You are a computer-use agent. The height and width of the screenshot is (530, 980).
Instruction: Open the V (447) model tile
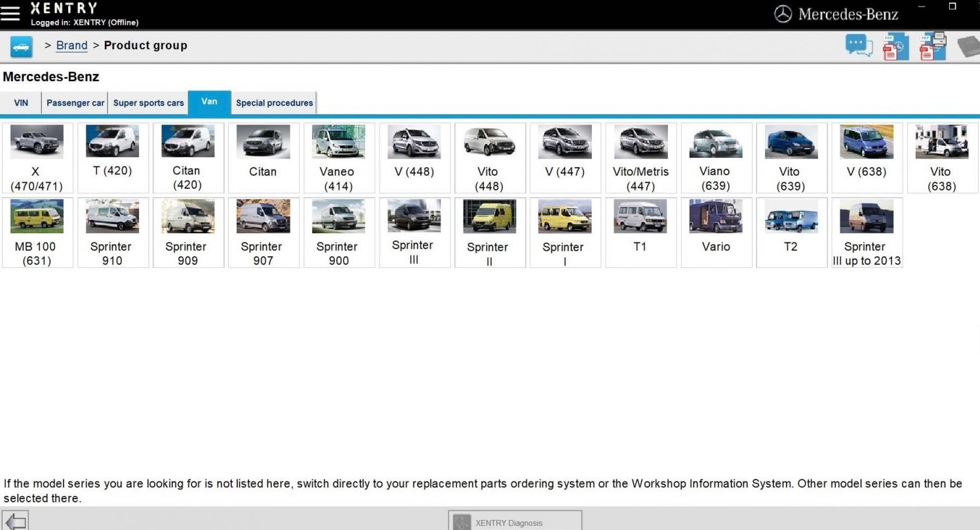[x=565, y=158]
